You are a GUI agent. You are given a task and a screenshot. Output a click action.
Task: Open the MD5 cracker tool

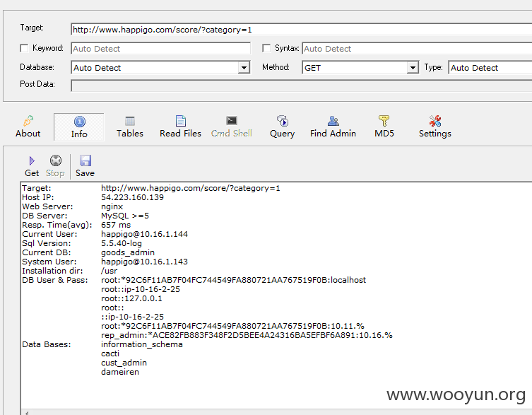pyautogui.click(x=384, y=127)
